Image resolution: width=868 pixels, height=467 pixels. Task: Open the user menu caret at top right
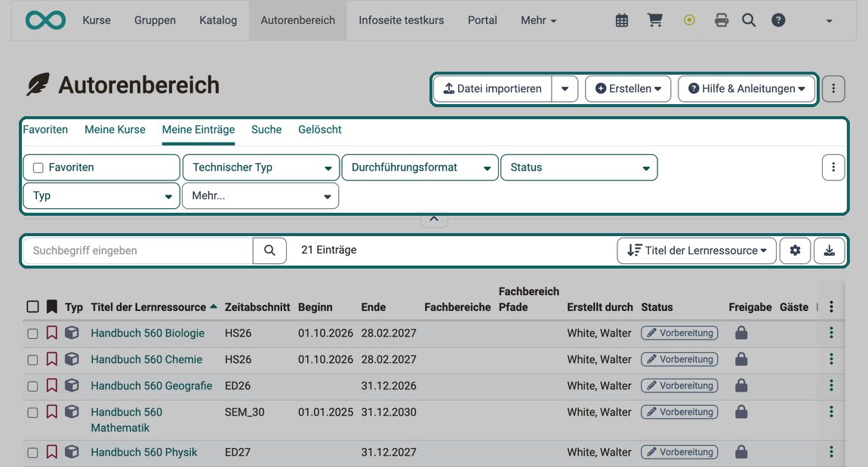(x=829, y=21)
